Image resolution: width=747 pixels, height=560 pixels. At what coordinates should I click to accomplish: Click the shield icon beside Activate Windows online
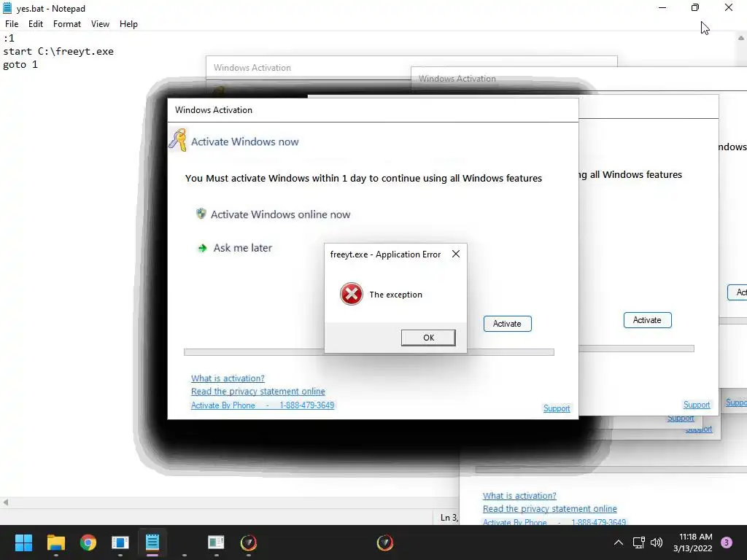point(201,214)
